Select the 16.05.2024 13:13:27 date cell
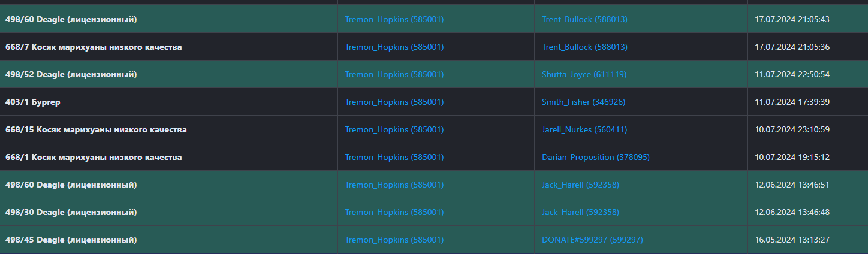868x254 pixels. (792, 240)
